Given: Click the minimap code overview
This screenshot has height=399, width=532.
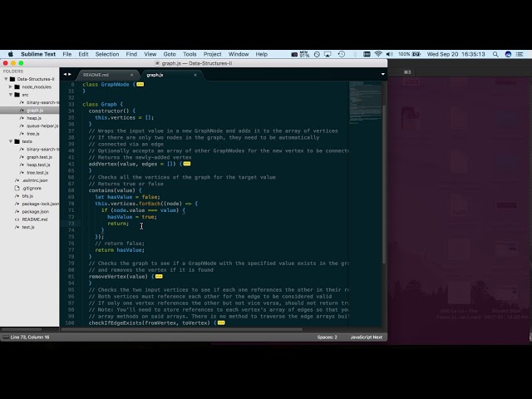Looking at the screenshot, I should tap(365, 101).
